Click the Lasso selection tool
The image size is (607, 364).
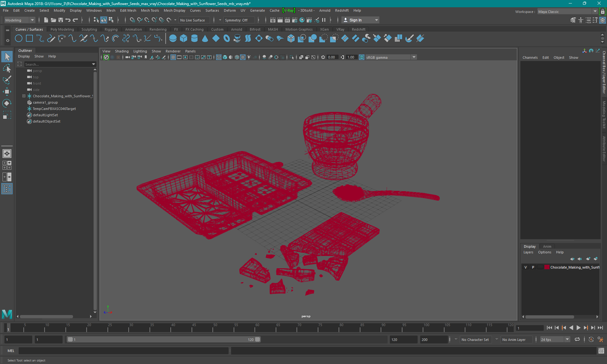tap(7, 69)
